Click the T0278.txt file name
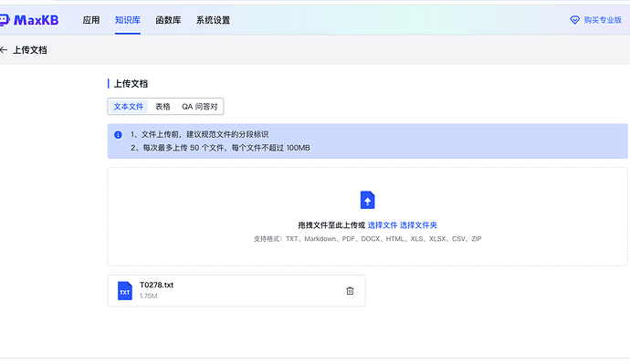The image size is (630, 364). coord(156,285)
